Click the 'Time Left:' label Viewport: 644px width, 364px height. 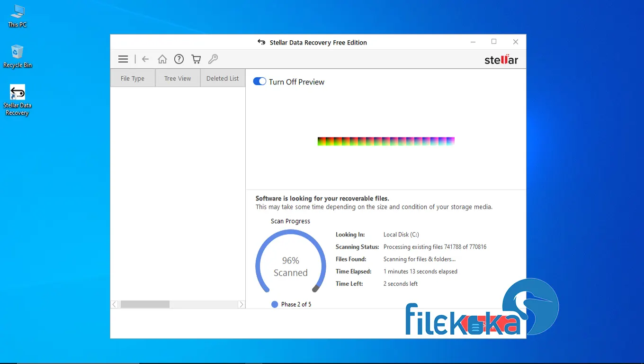click(x=349, y=284)
